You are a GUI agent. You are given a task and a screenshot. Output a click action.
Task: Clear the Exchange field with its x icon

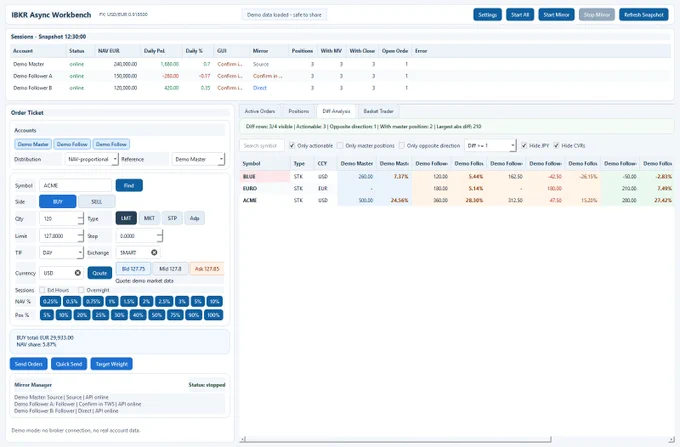154,252
